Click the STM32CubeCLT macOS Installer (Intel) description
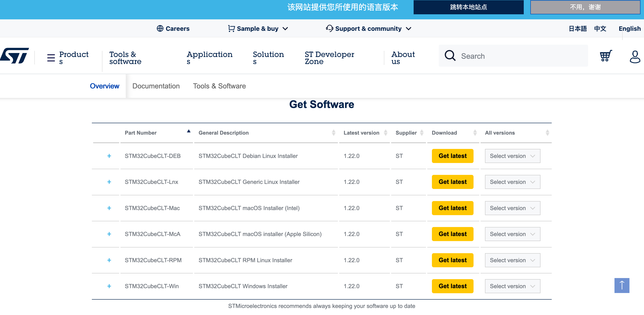 (249, 208)
